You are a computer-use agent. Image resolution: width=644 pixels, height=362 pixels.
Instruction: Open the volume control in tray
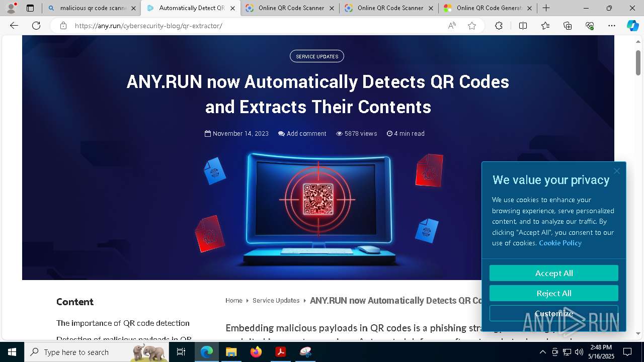coord(579,352)
